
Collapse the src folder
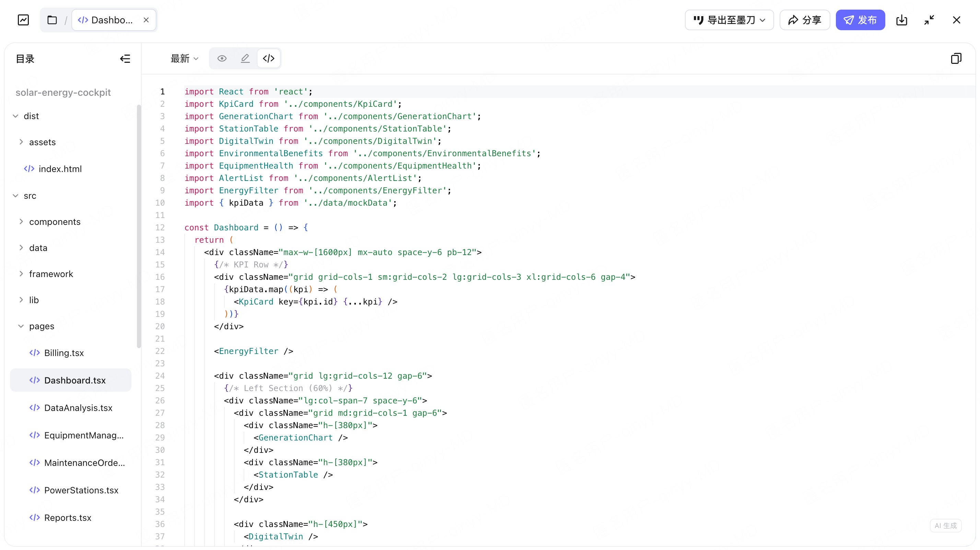point(15,196)
